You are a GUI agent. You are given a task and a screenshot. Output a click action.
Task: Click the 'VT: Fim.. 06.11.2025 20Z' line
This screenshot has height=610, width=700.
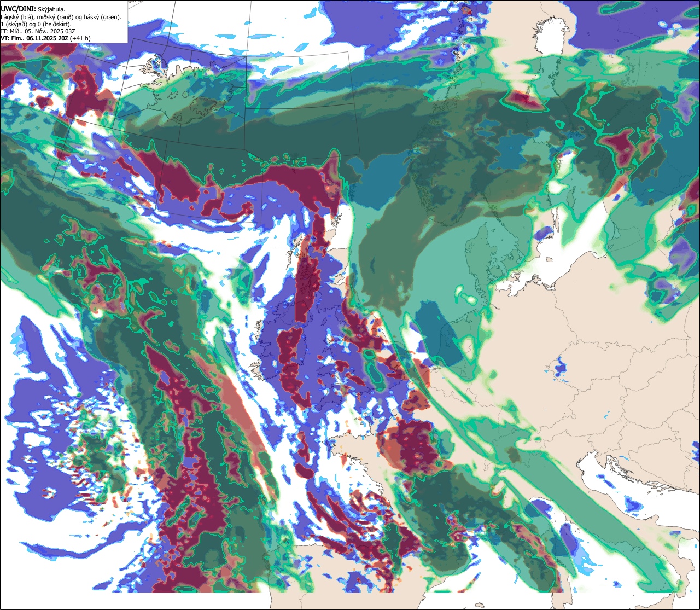coord(45,38)
